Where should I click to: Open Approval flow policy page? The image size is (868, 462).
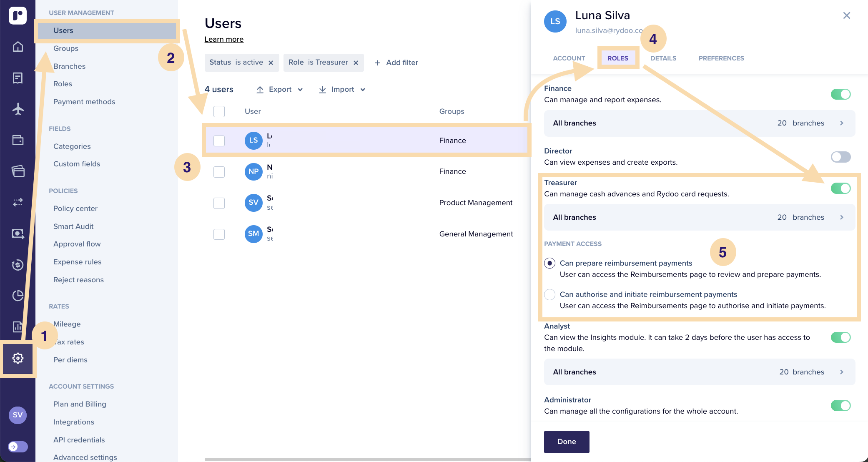coord(77,244)
